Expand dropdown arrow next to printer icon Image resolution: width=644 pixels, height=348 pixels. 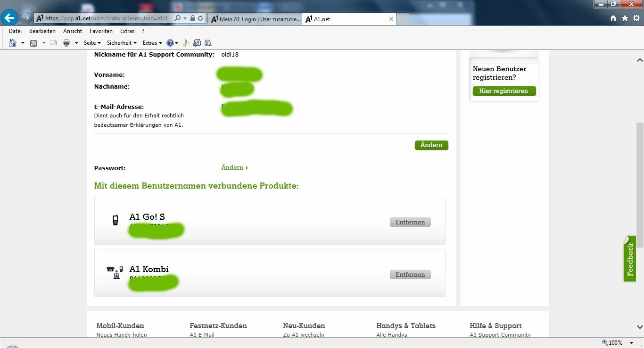76,43
